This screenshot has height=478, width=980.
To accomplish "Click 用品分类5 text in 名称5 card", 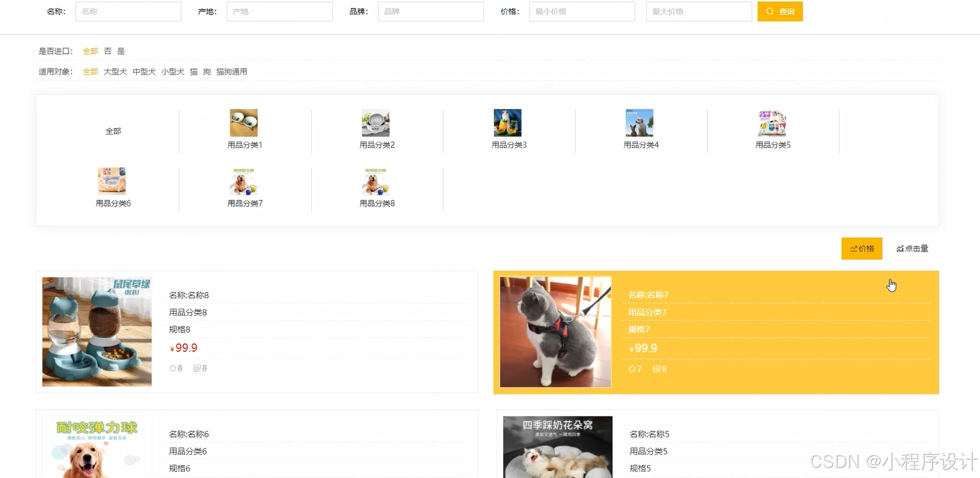I will 648,451.
